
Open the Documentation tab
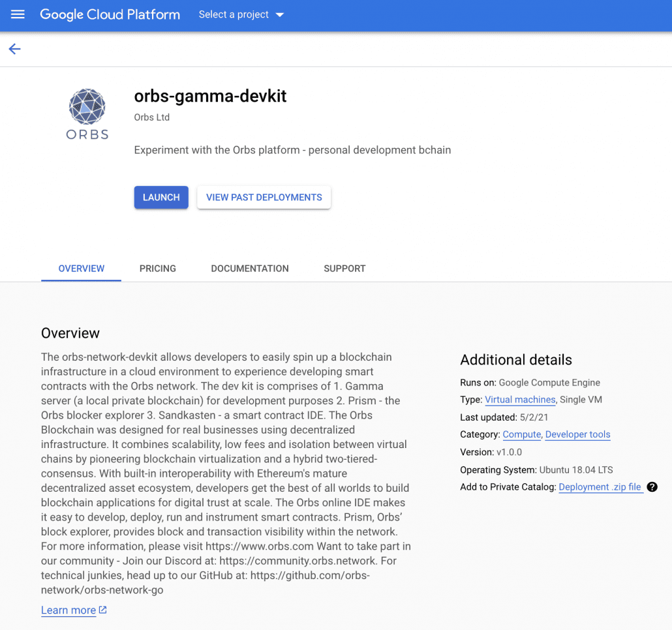pyautogui.click(x=250, y=269)
